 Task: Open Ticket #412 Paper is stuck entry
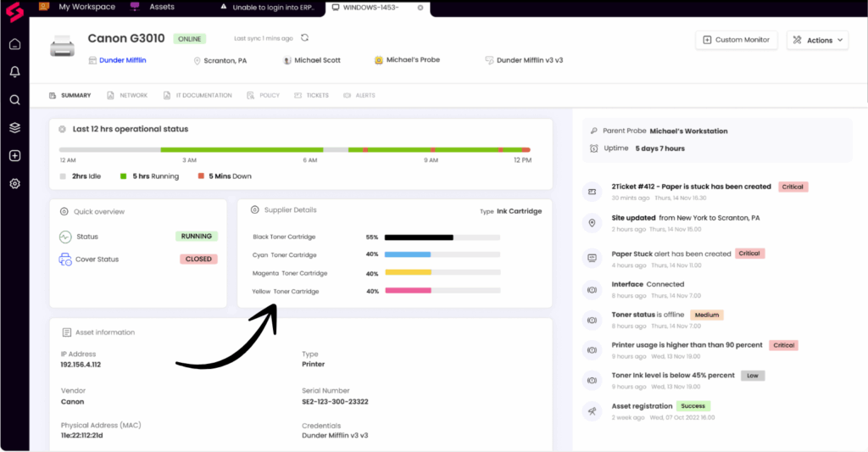[x=692, y=187]
